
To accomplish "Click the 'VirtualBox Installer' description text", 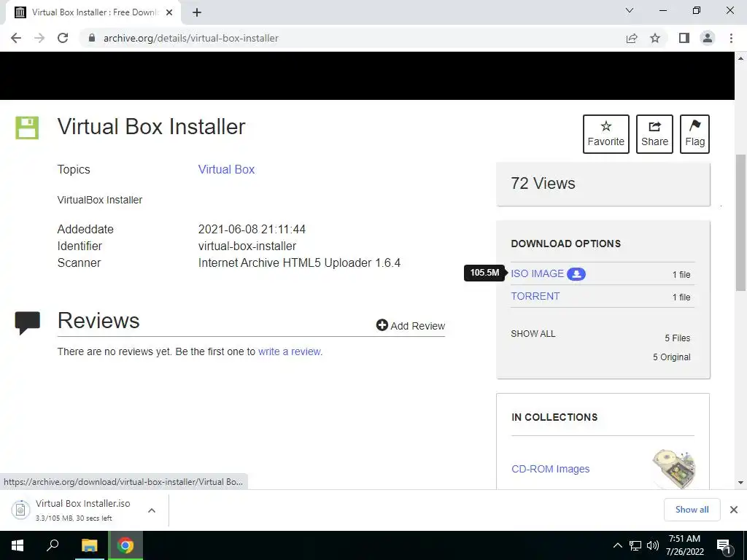I will point(99,200).
